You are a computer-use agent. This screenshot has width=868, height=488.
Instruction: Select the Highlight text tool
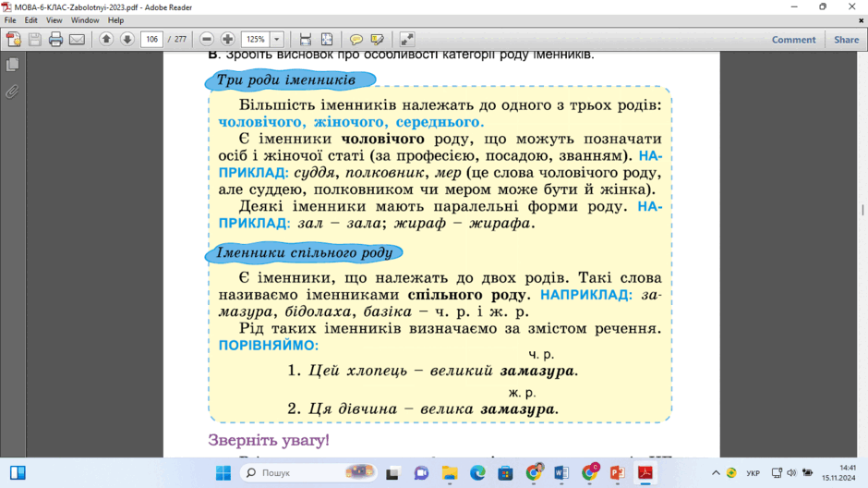pos(378,40)
